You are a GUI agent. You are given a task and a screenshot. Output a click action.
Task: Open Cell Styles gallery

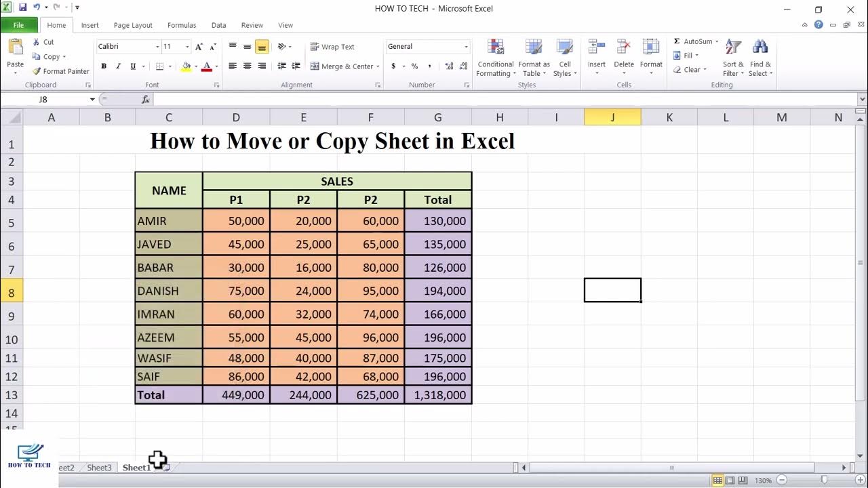click(x=565, y=58)
